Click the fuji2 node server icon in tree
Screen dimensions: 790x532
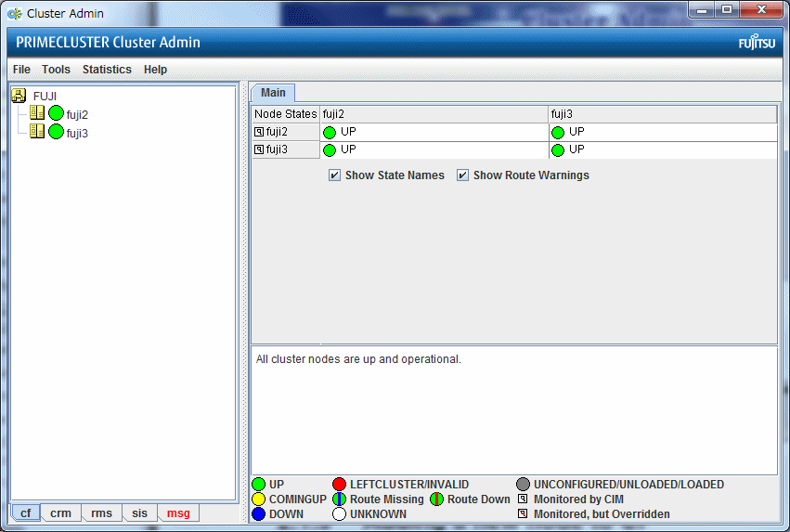[37, 113]
